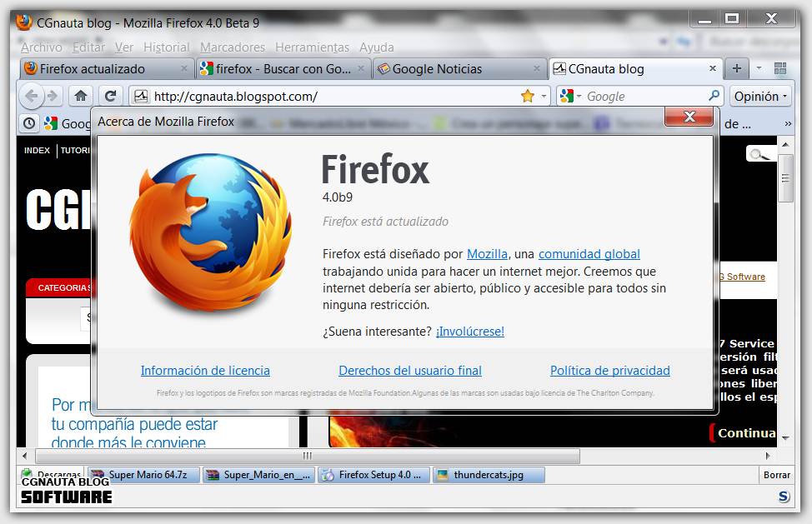Click the Forward navigation arrow
Screen dimensions: 812x524
pos(53,96)
